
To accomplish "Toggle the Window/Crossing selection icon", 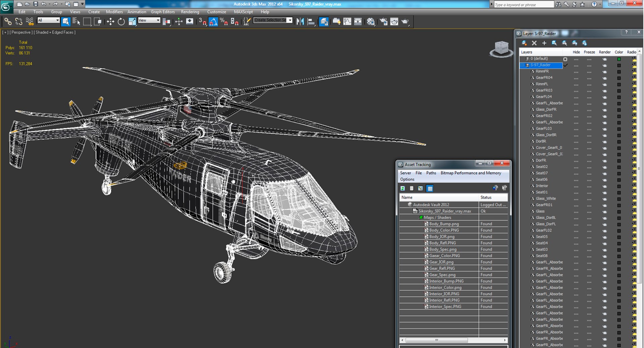I will 98,21.
